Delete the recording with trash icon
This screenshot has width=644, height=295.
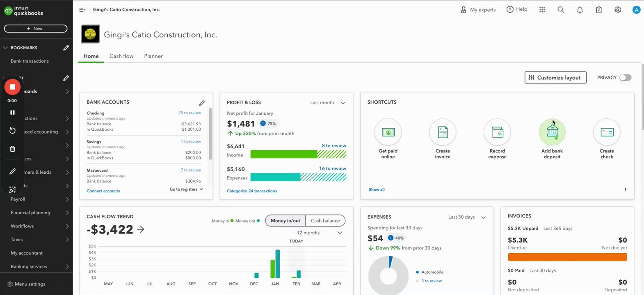click(x=12, y=149)
